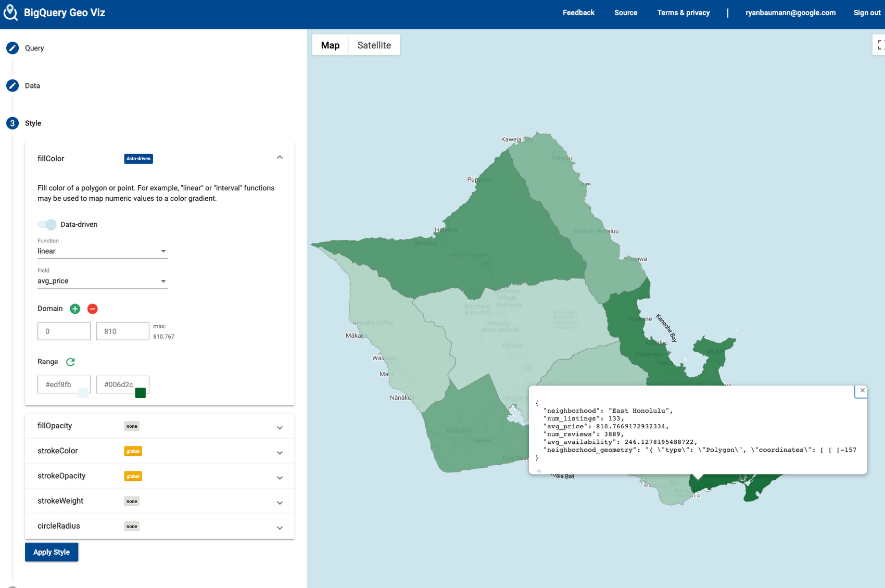Click the data-driven badge on fillColor
Screen dimensions: 885x588
pos(138,159)
